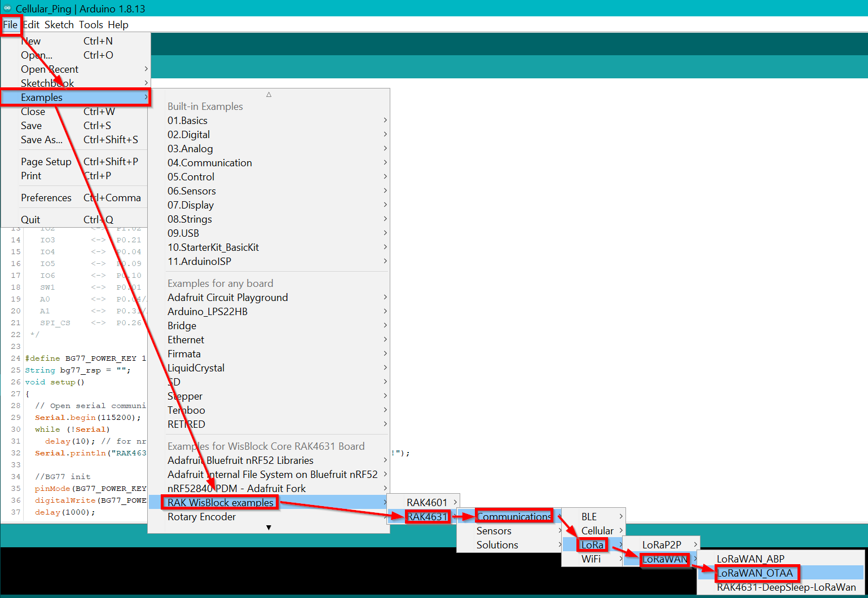
Task: Open Adafruit Internal File System entry
Action: [269, 475]
